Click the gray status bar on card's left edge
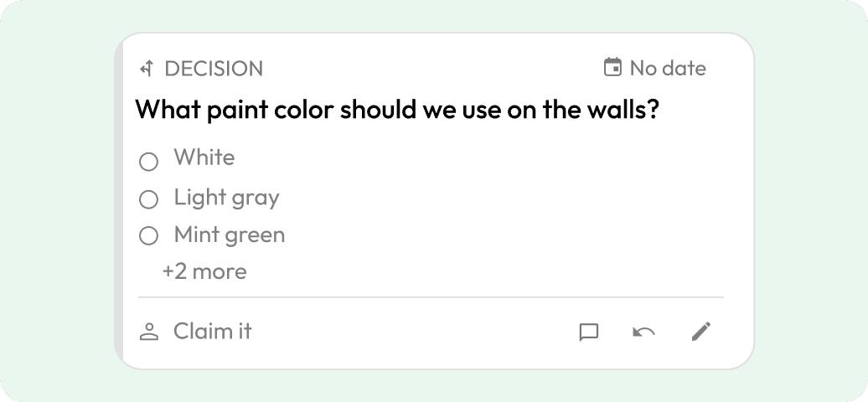Viewport: 868px width, 402px height. [118, 200]
